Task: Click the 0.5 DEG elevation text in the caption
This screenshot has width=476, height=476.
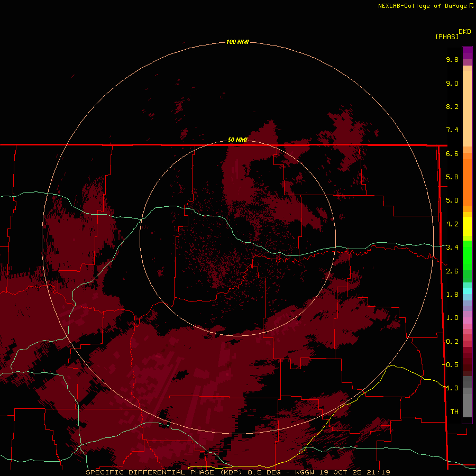Action: coord(264,472)
